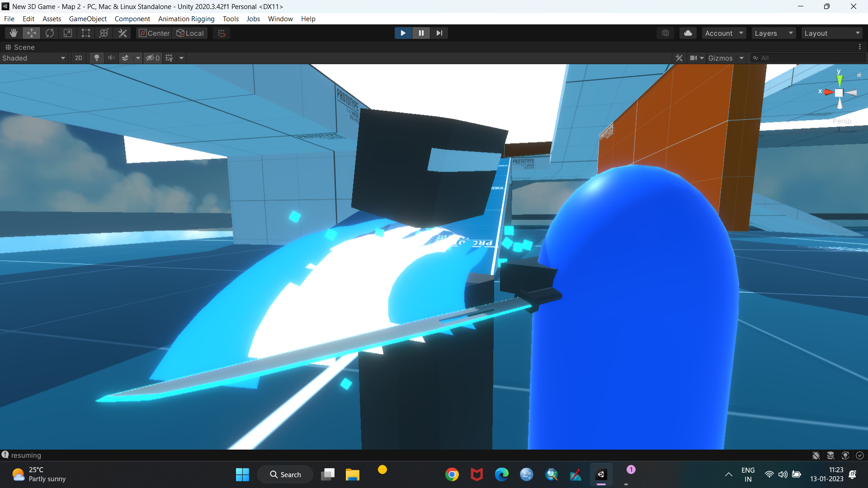This screenshot has width=868, height=488.
Task: Toggle hidden objects visibility counter
Action: click(153, 58)
